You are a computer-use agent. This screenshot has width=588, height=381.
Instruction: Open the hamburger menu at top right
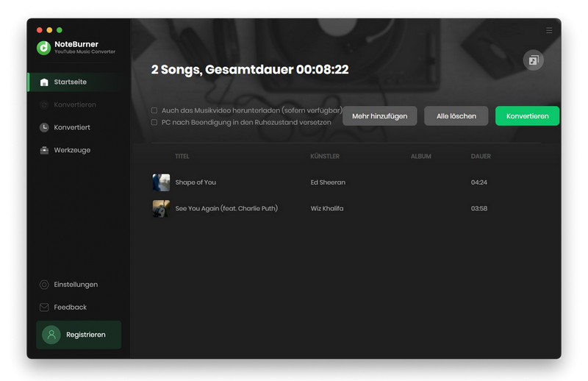549,30
